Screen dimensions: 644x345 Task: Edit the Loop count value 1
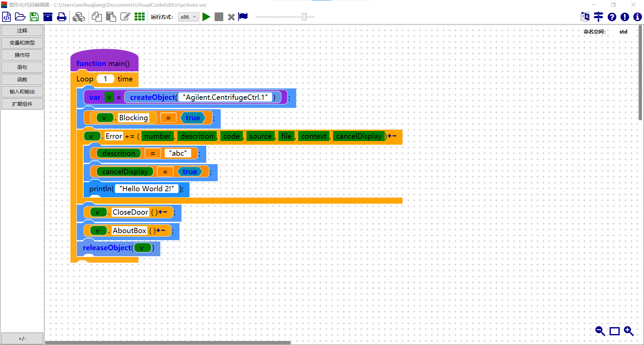(105, 79)
